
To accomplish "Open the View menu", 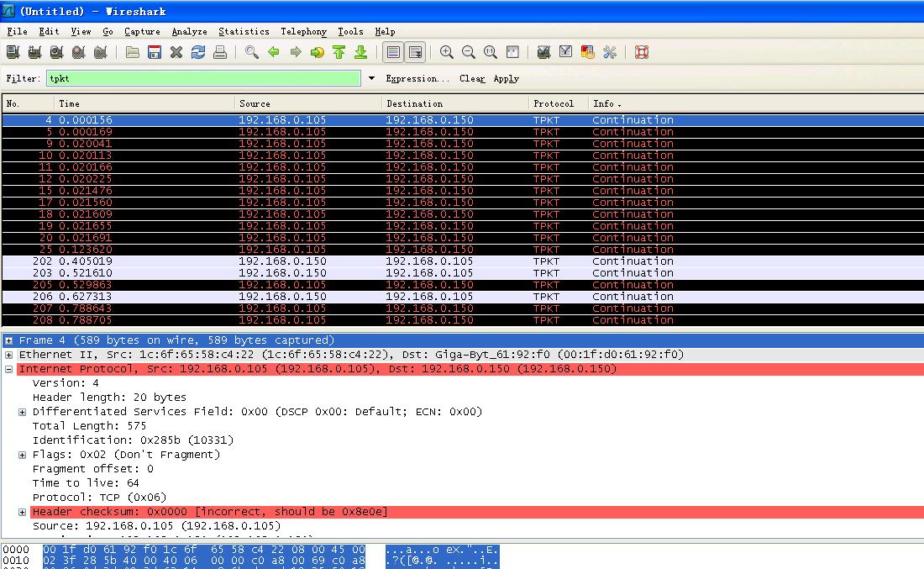I will pyautogui.click(x=81, y=31).
